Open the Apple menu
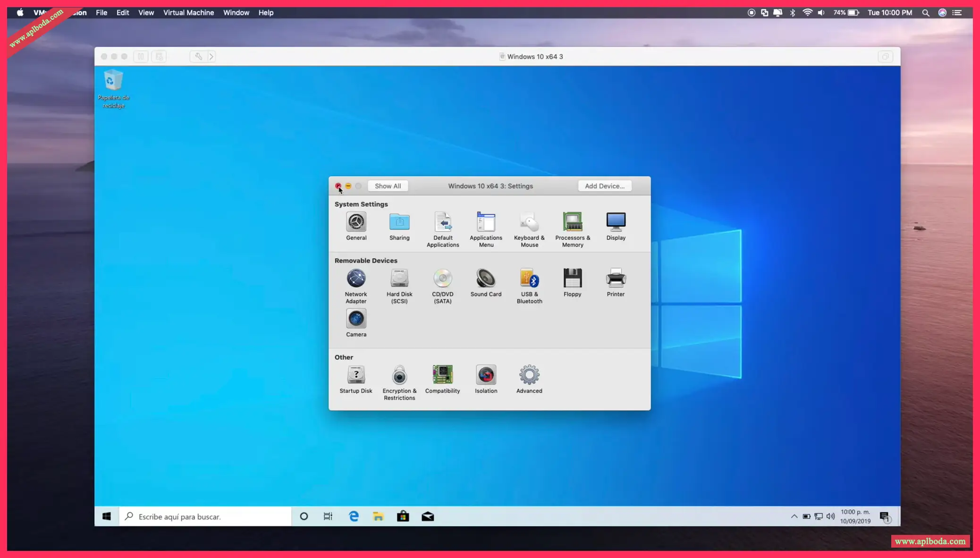This screenshot has height=558, width=980. pyautogui.click(x=20, y=13)
